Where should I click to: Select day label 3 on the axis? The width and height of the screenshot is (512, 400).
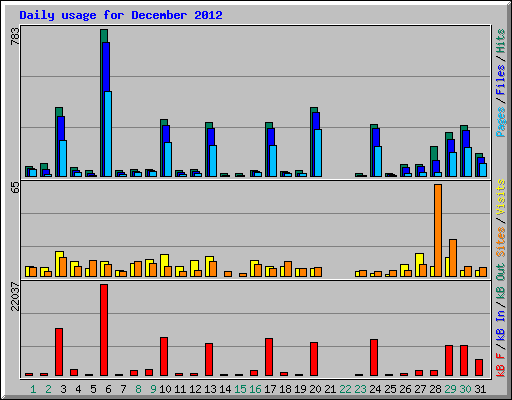tap(63, 389)
